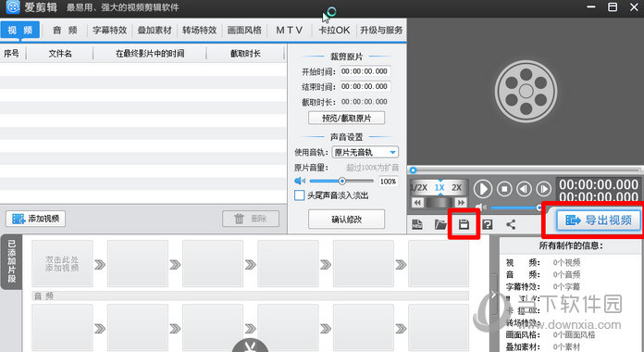Click the 文件名 column header

(60, 54)
